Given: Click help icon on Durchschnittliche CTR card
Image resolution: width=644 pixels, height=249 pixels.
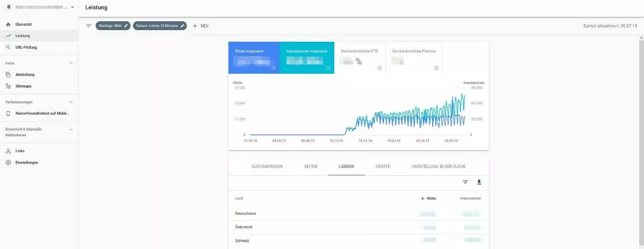Looking at the screenshot, I should [x=379, y=68].
